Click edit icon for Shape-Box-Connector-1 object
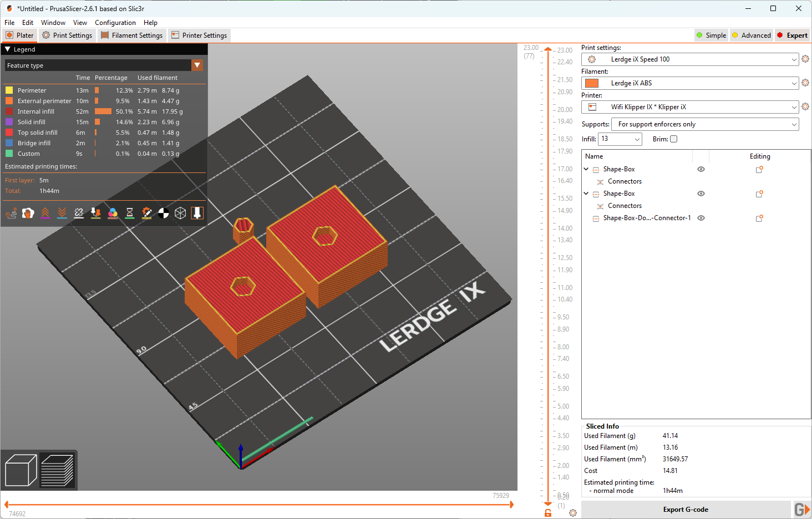812x519 pixels. point(759,218)
